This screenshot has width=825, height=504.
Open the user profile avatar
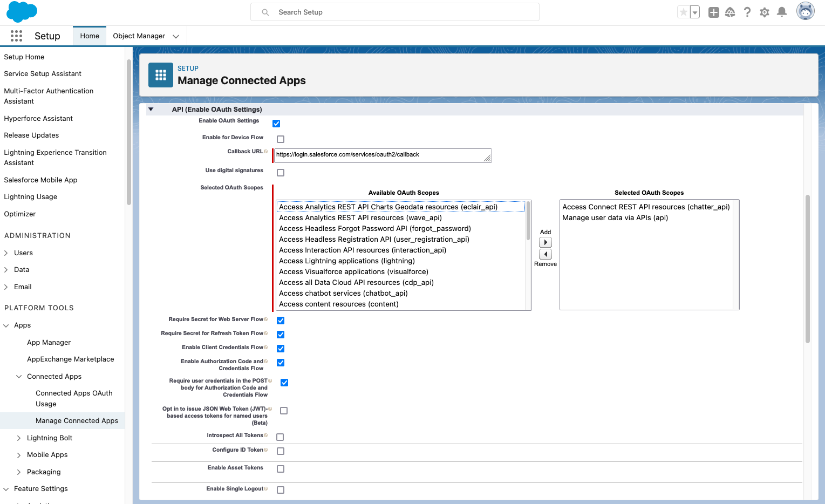coord(806,11)
